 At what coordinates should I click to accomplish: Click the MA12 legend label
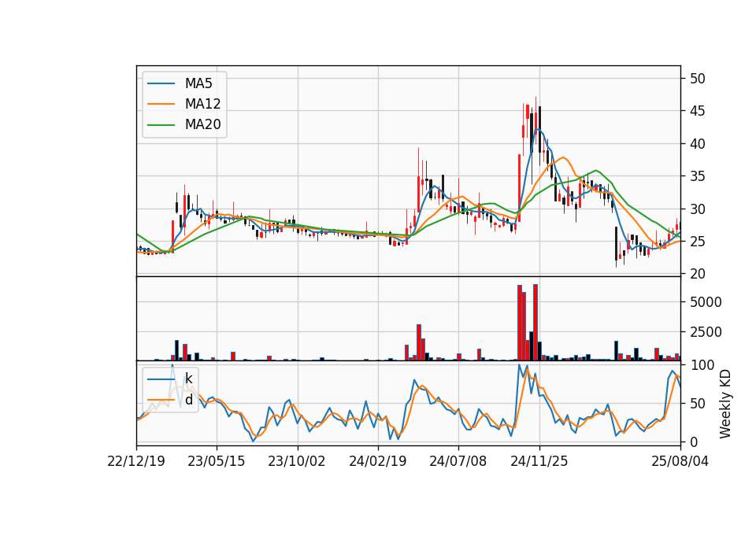click(x=202, y=104)
